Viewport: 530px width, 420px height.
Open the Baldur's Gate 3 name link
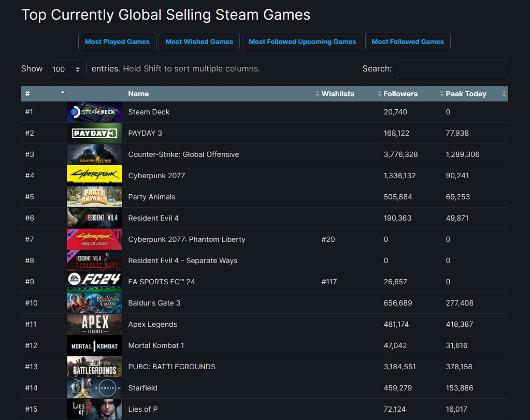click(x=154, y=303)
